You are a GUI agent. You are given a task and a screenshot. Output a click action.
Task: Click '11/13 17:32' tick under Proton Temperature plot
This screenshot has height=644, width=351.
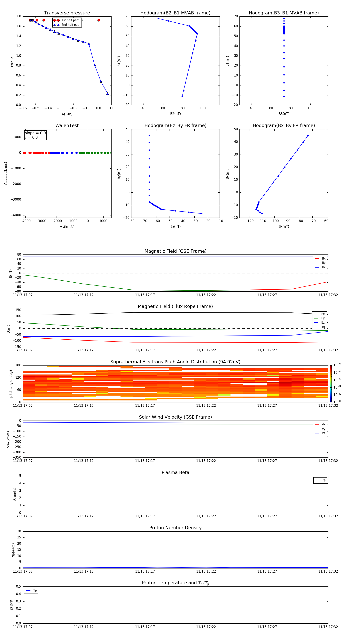point(328,627)
